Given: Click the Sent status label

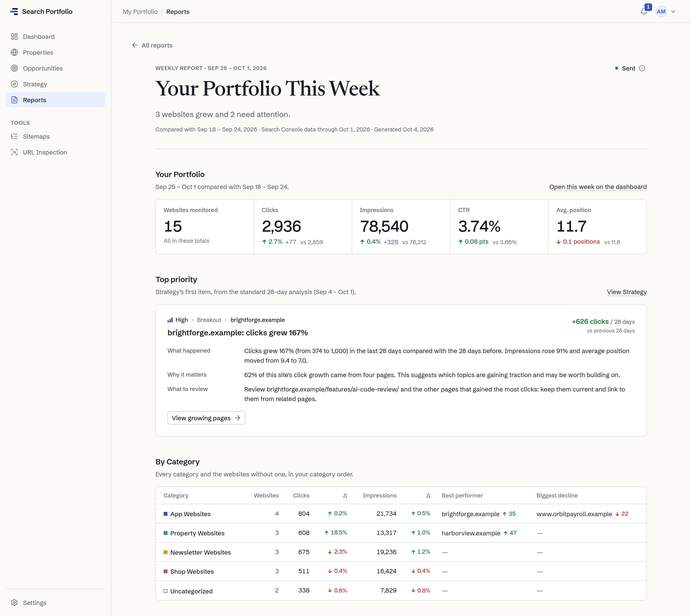Looking at the screenshot, I should (x=628, y=68).
